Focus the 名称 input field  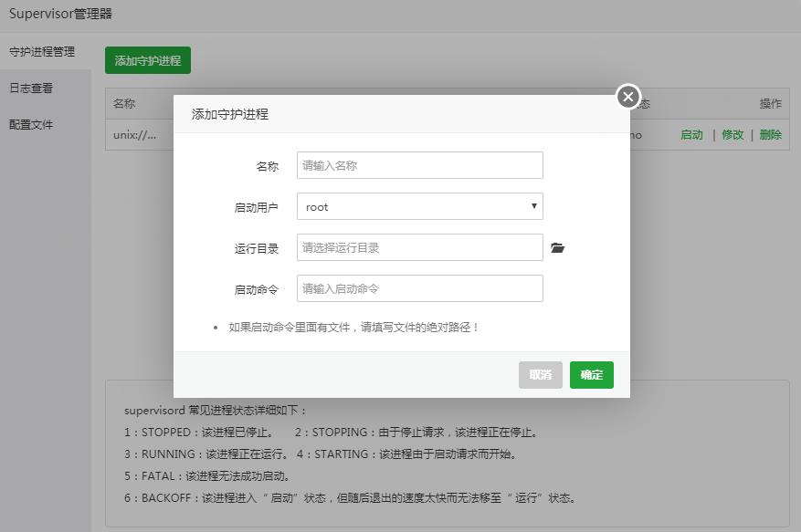419,165
